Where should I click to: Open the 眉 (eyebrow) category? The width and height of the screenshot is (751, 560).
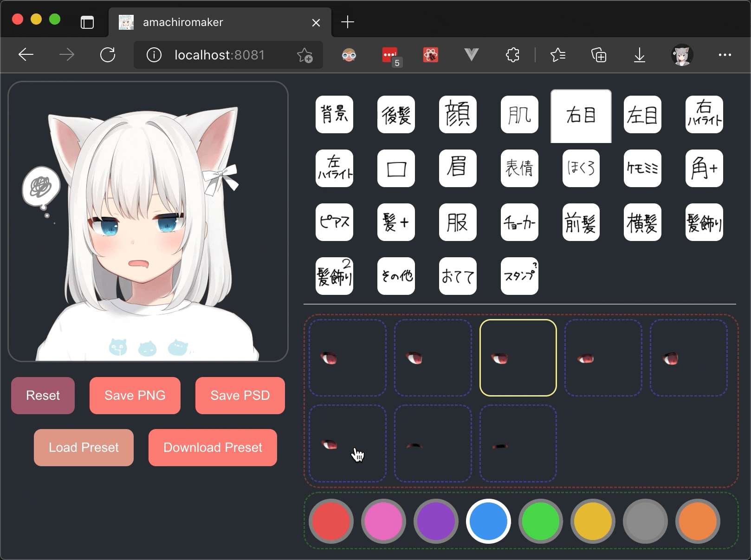(x=458, y=169)
